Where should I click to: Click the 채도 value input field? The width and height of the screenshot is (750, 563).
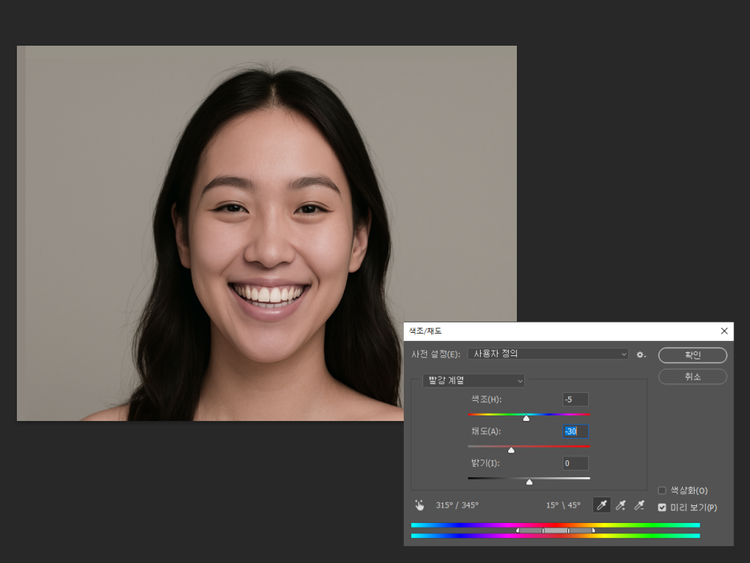(x=575, y=431)
